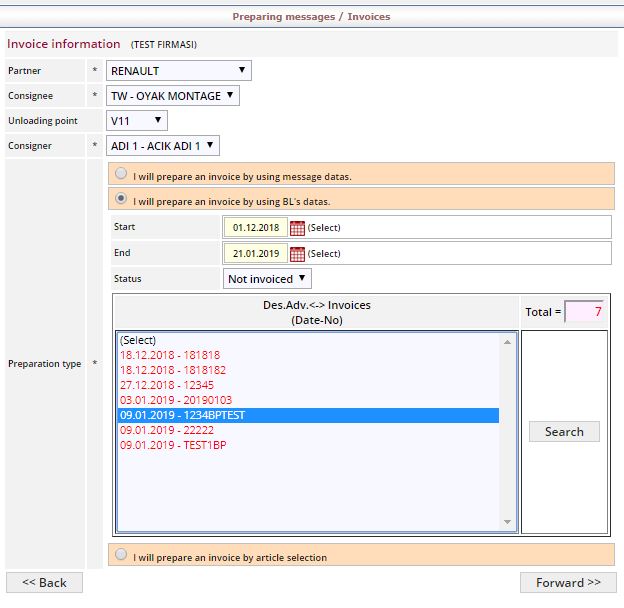Select list item 27.12.2018 - 12345
The image size is (624, 608).
(308, 385)
